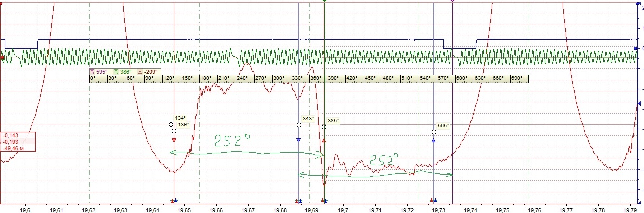Viewport: 644px width, 213px height.
Task: Click the 19,7 time axis label
Action: pos(343,210)
